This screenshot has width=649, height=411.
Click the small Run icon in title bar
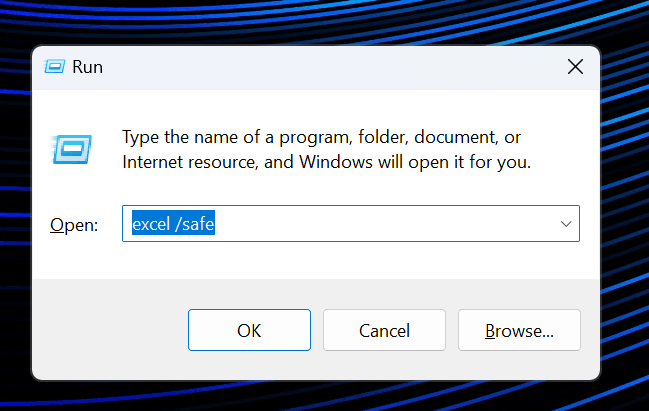point(54,68)
